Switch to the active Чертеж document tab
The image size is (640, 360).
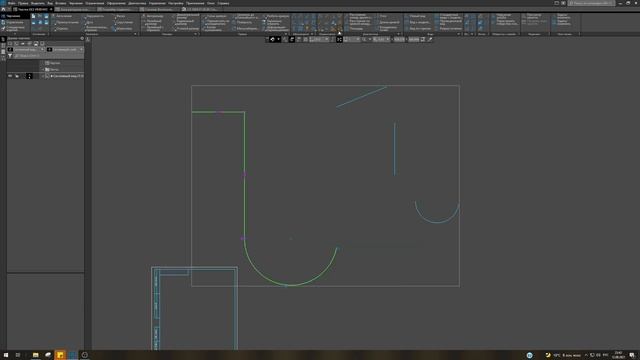tap(33, 9)
